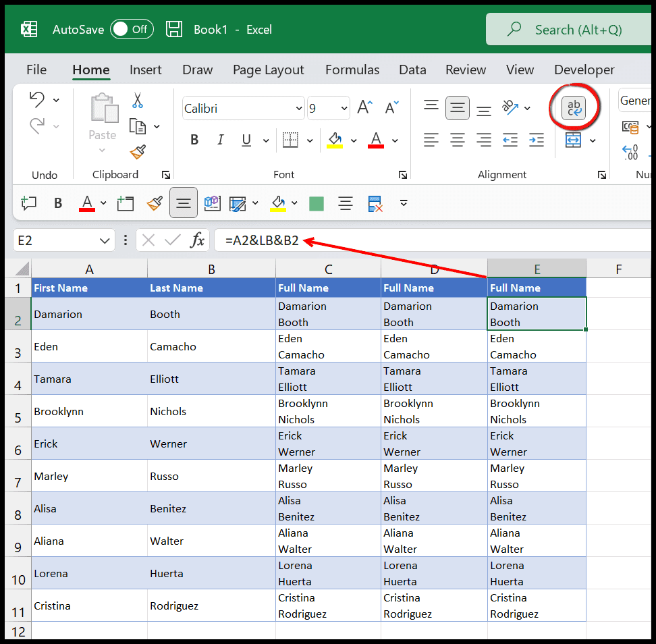The image size is (656, 644).
Task: Open the Font Size dropdown
Action: [343, 108]
